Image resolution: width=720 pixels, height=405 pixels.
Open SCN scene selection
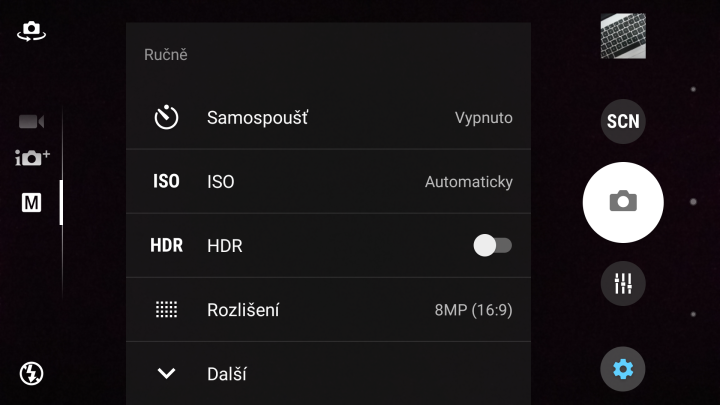(x=622, y=122)
